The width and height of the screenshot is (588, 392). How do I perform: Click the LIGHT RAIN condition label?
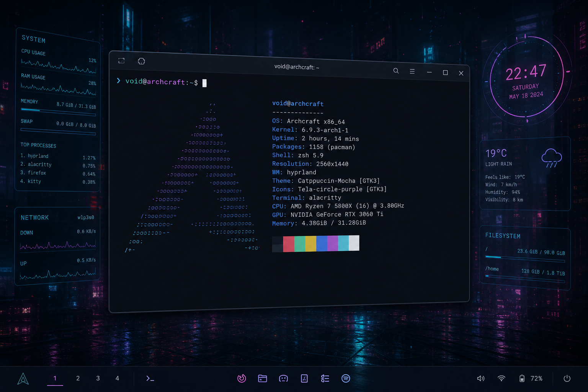coord(498,164)
